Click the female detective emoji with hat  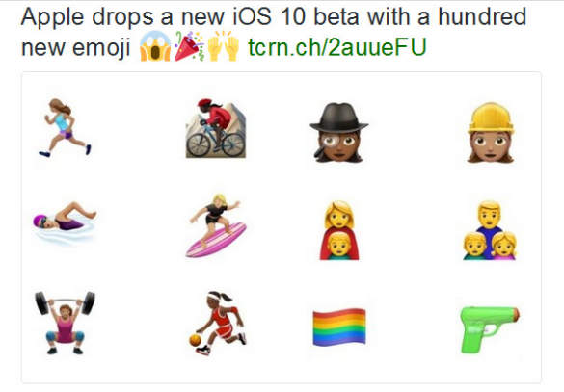click(338, 133)
